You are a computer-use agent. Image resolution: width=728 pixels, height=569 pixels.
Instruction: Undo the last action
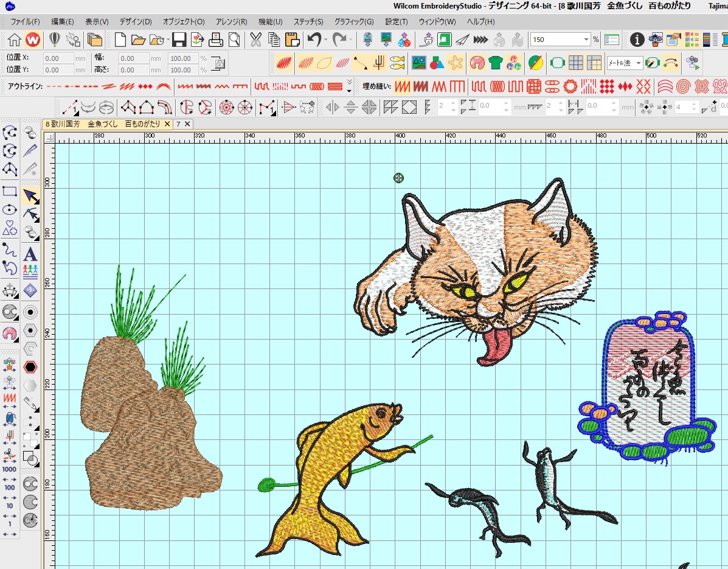pyautogui.click(x=314, y=40)
